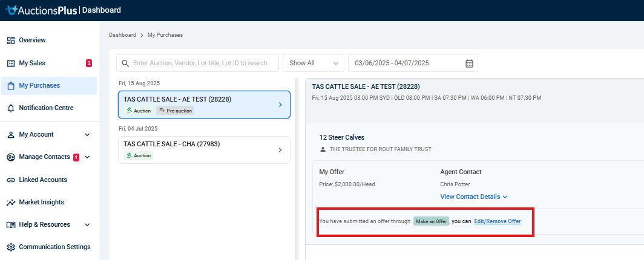Click the Agent Contact heading
644x260 pixels.
click(x=461, y=172)
